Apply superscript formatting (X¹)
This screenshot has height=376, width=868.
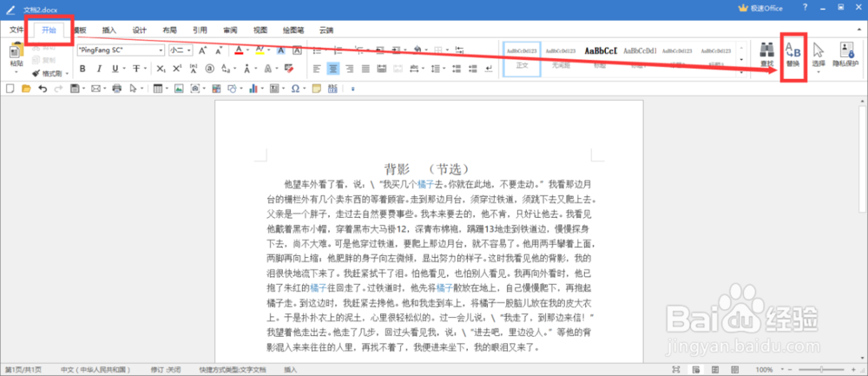coord(176,69)
